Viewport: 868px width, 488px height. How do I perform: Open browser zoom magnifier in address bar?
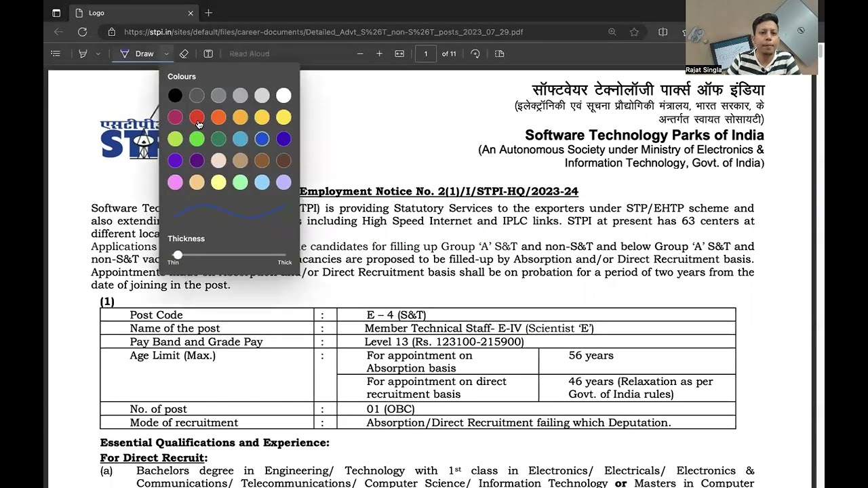[612, 32]
